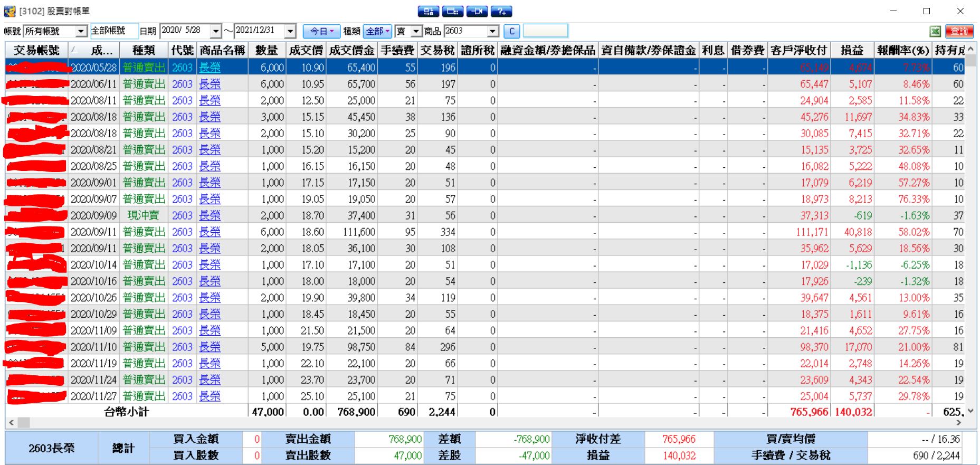Open the 所有帳號 account dropdown
Image resolution: width=980 pixels, height=465 pixels.
tap(81, 32)
